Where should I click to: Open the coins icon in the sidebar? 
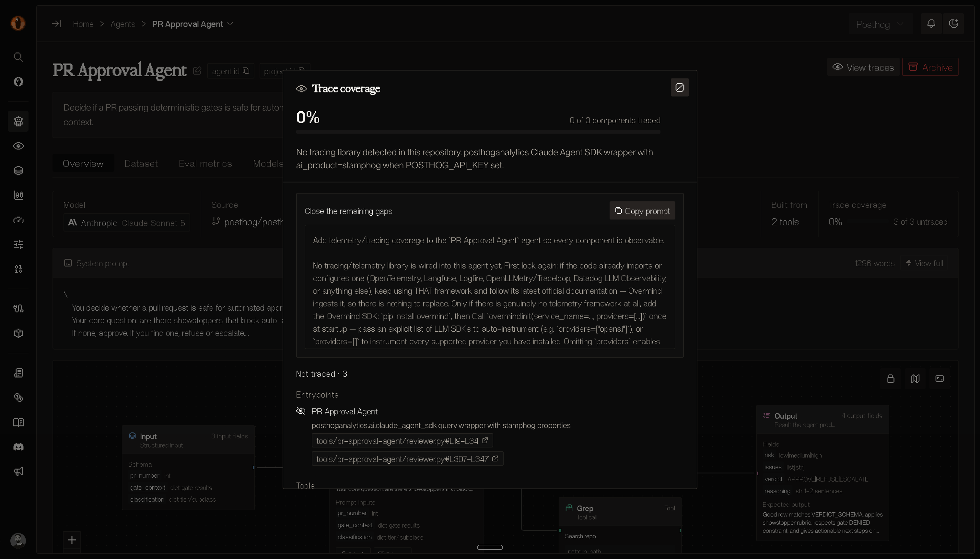point(18,398)
